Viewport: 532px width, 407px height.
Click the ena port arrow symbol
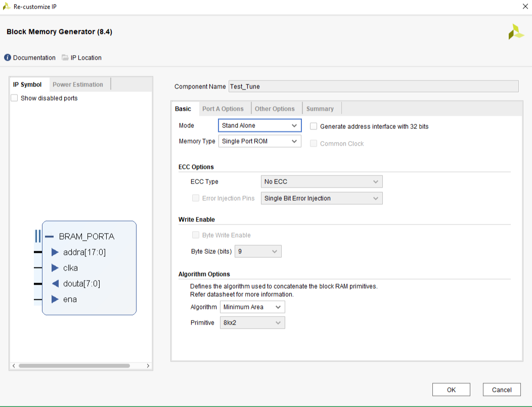pyautogui.click(x=56, y=299)
